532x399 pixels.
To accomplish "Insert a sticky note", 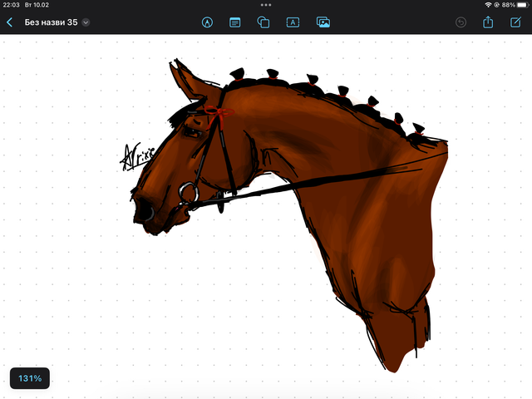I will [x=235, y=22].
